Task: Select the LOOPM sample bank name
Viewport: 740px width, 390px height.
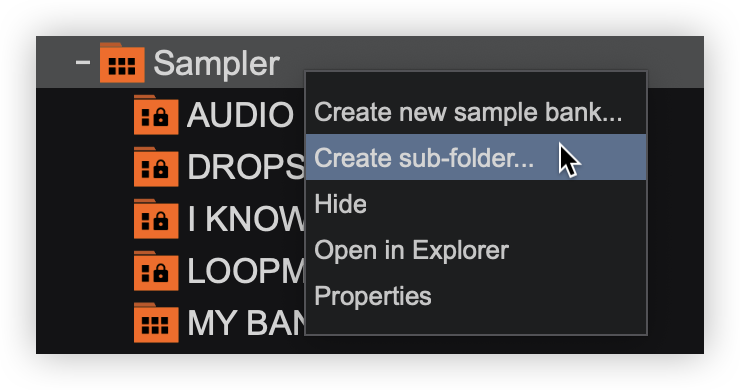Action: click(x=246, y=271)
